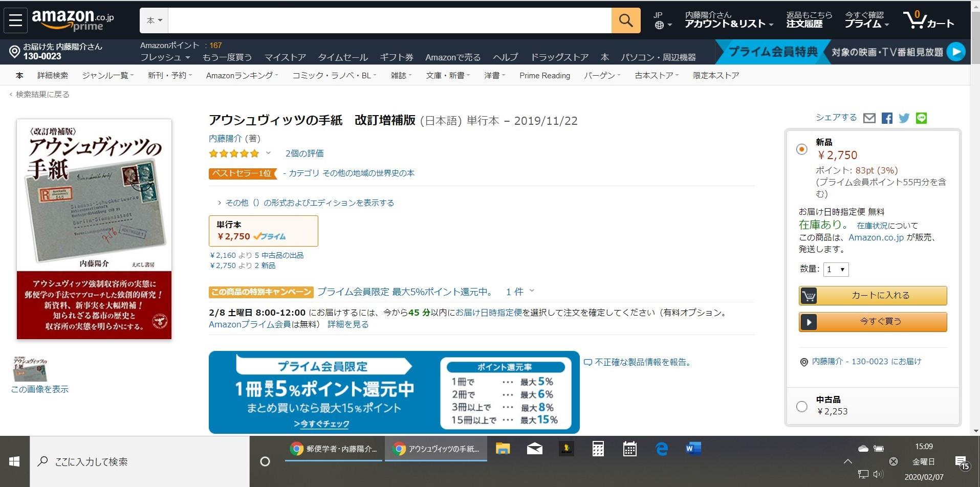
Task: Click the この画像を表示 link
Action: (x=39, y=389)
